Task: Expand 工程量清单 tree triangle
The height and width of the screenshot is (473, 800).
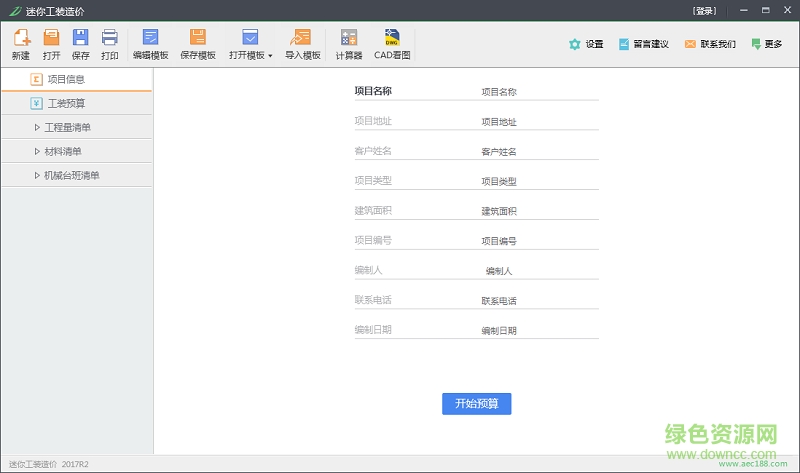Action: point(37,128)
